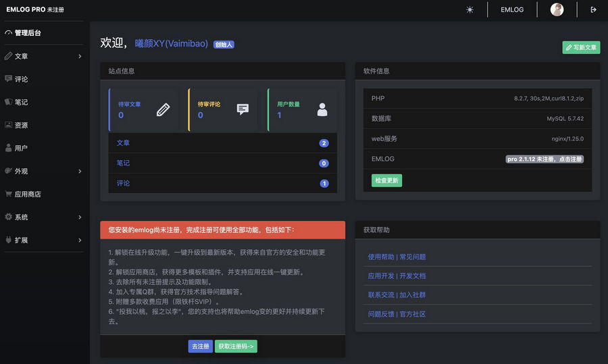Click the EMLOG link in top bar
The height and width of the screenshot is (364, 608).
[x=513, y=9]
